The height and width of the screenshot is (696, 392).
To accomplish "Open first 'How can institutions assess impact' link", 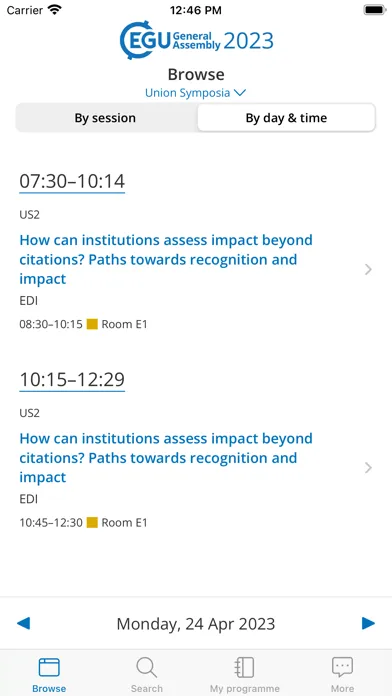I will click(166, 259).
